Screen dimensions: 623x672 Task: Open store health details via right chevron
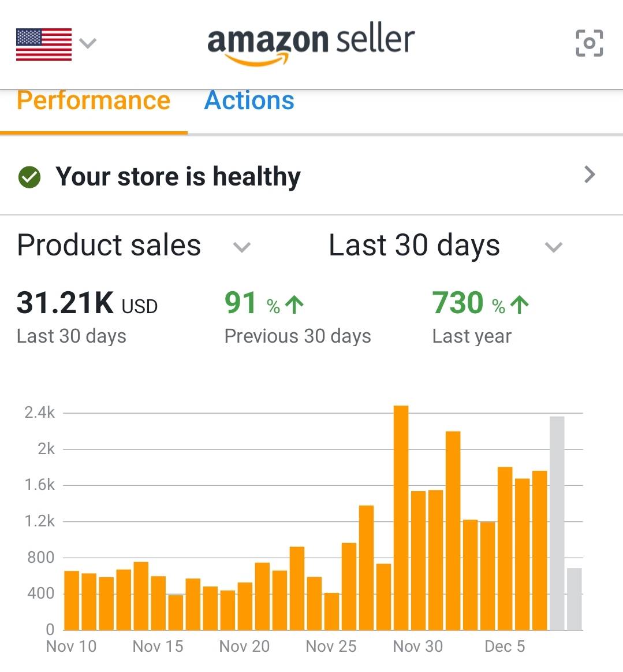click(590, 175)
